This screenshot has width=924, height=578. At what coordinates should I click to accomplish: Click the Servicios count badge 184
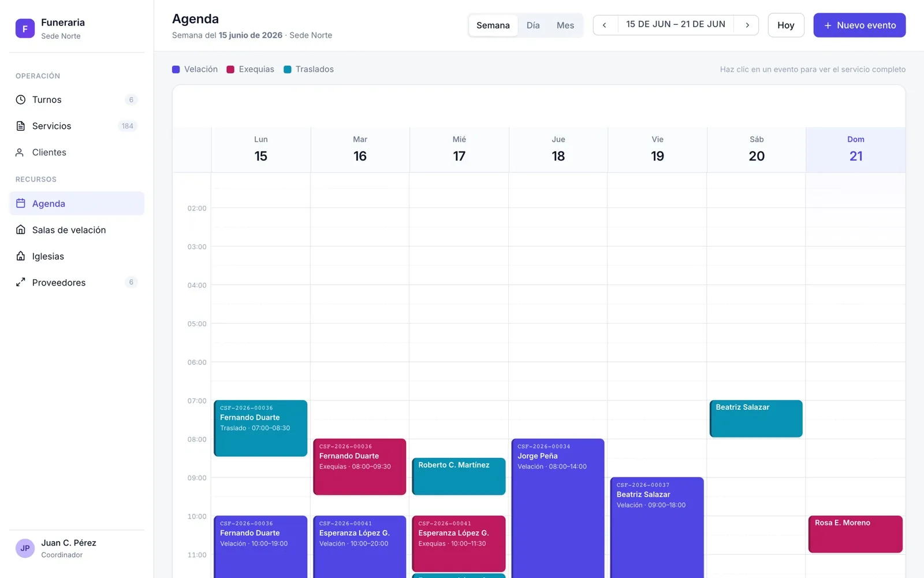128,126
